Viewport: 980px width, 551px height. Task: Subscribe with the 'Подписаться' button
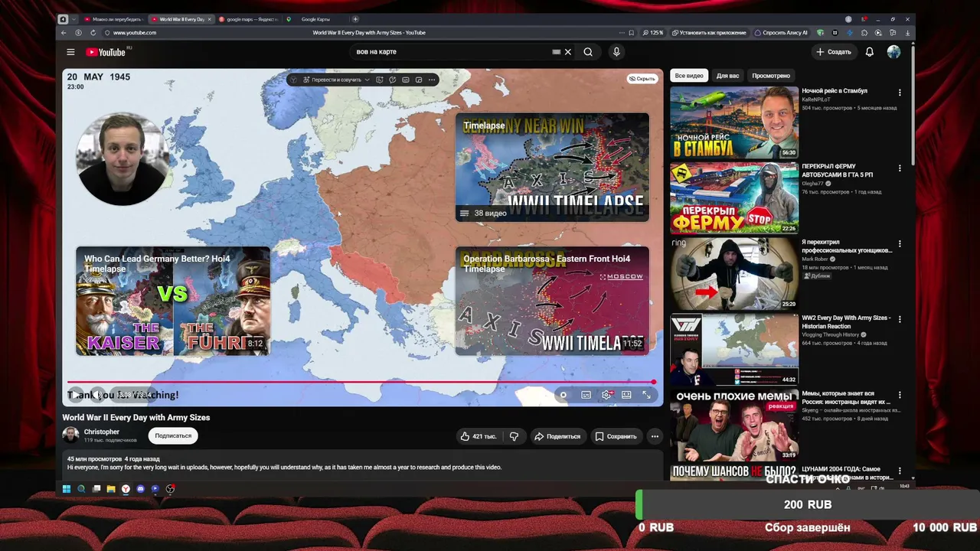click(173, 435)
